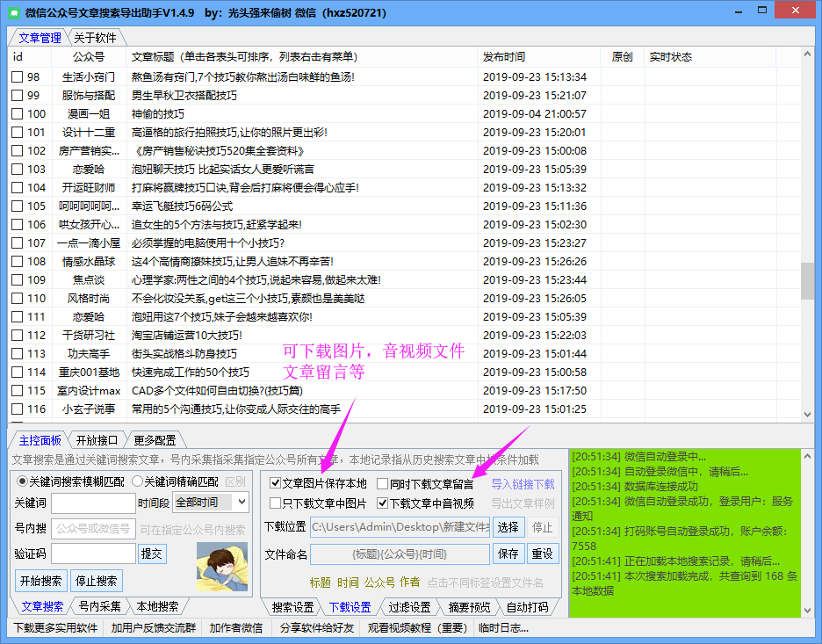The height and width of the screenshot is (644, 822).
Task: Click the "开始搜索" button
Action: point(40,580)
